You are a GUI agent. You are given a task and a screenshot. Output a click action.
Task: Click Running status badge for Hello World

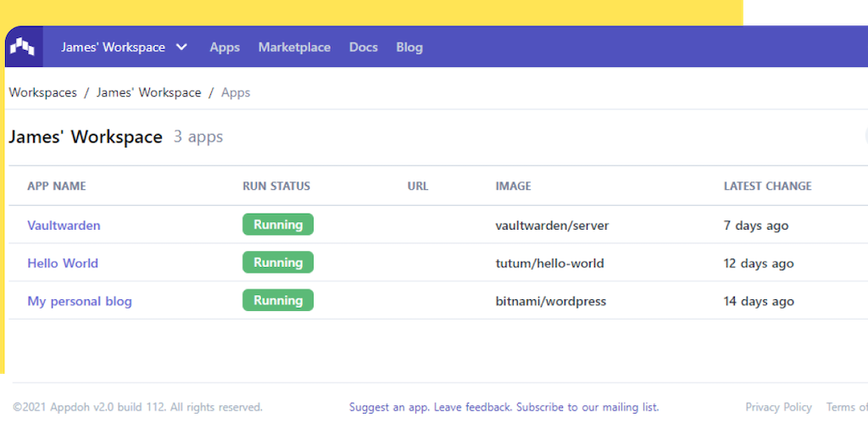[278, 263]
